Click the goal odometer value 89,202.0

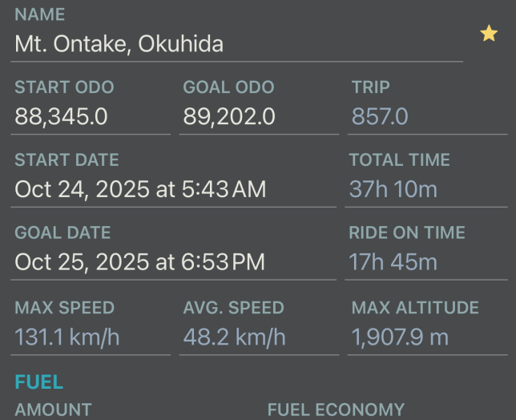coord(229,117)
